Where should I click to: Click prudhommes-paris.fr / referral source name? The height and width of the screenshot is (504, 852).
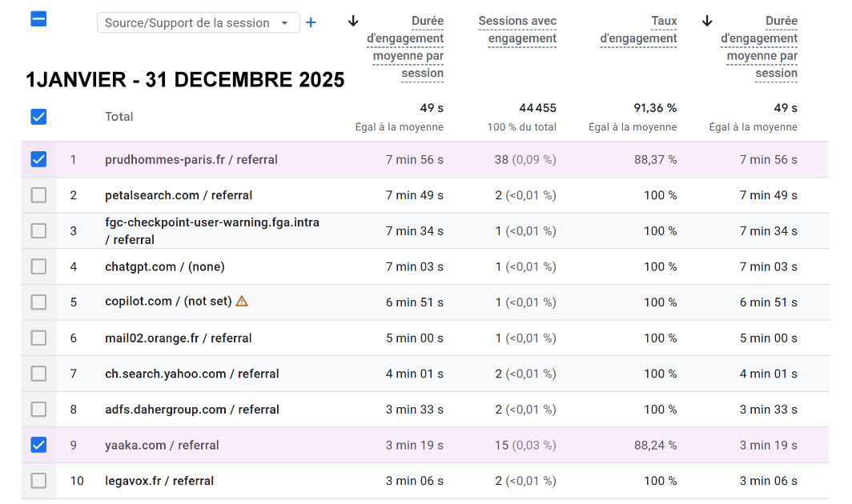tap(191, 160)
